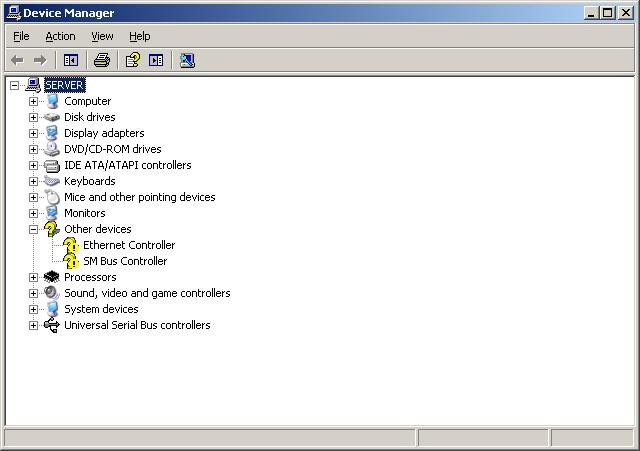The image size is (640, 451).
Task: Click the Universal Serial Bus controllers icon
Action: coord(52,325)
